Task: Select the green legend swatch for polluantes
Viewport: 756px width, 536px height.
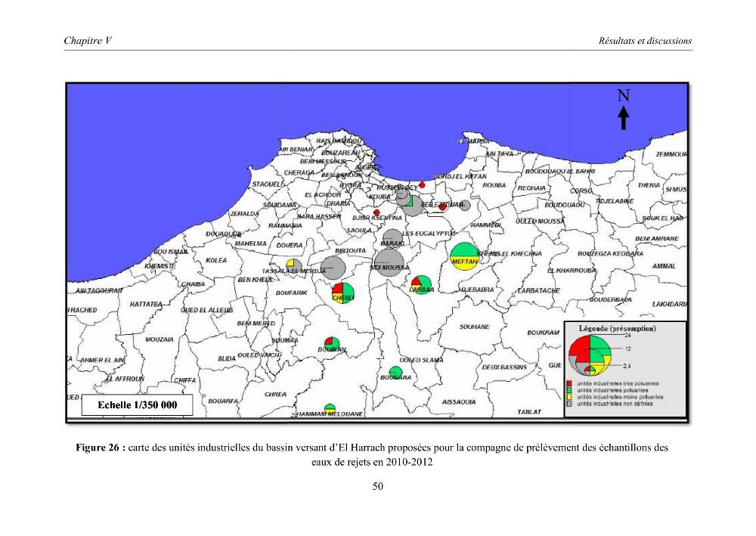Action: pyautogui.click(x=569, y=390)
